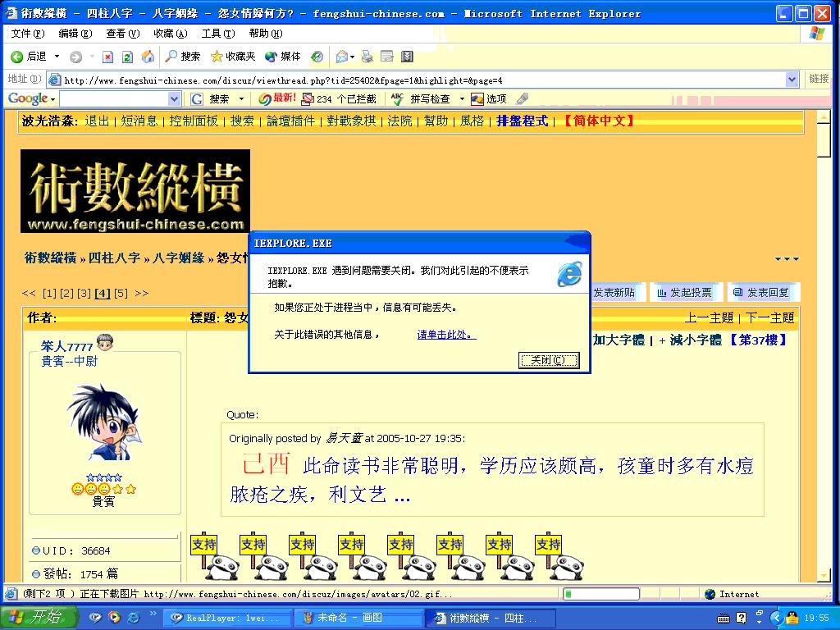The image size is (840, 630).
Task: Click the Print icon in toolbar
Action: 367,57
